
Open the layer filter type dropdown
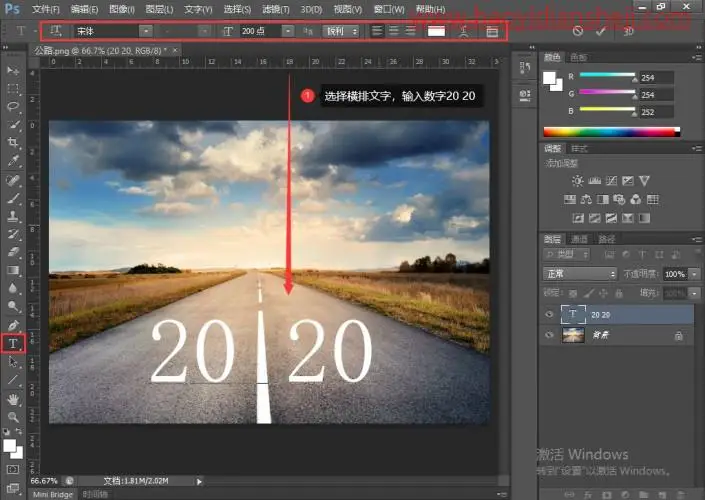point(567,254)
